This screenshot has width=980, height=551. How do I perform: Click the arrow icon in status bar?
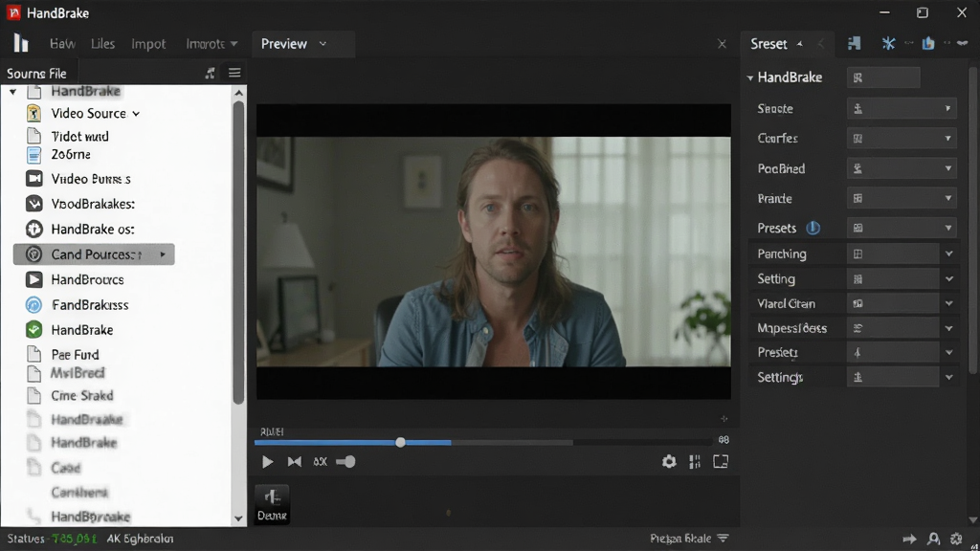[909, 539]
